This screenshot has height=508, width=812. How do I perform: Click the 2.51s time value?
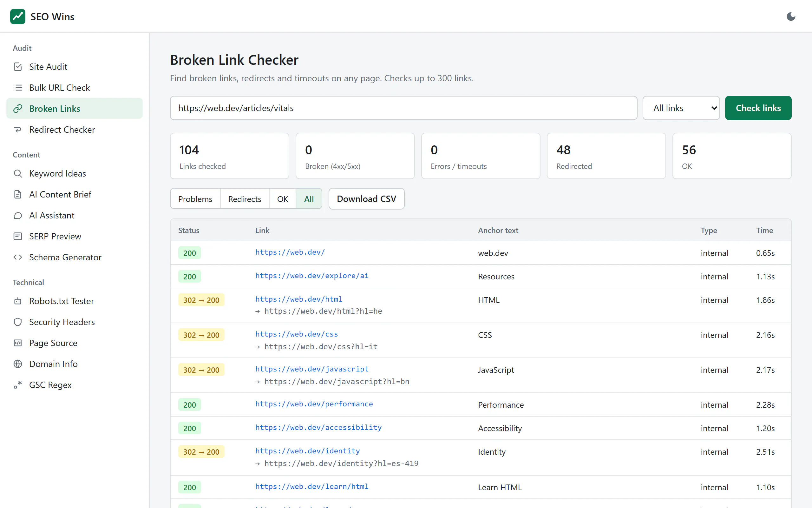click(x=765, y=452)
